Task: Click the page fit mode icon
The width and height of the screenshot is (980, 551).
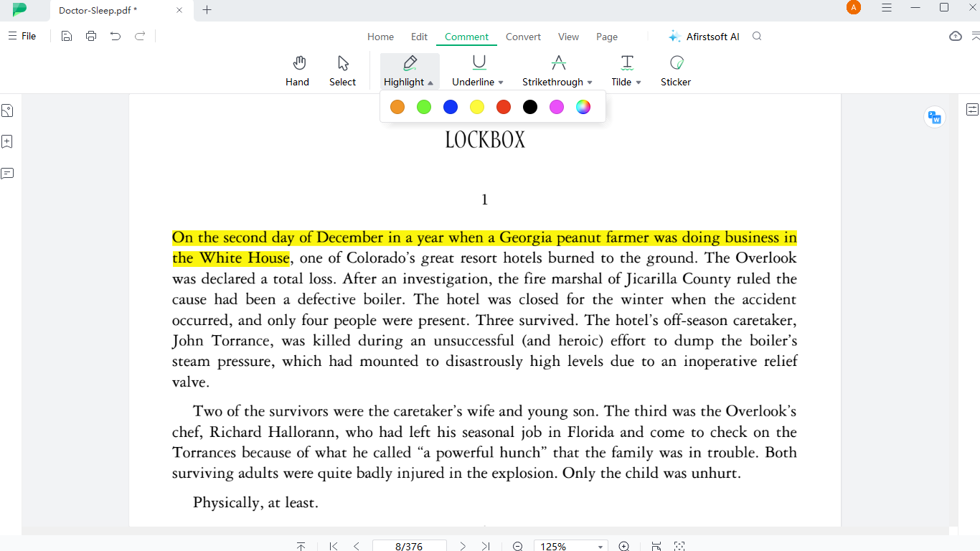Action: [656, 547]
